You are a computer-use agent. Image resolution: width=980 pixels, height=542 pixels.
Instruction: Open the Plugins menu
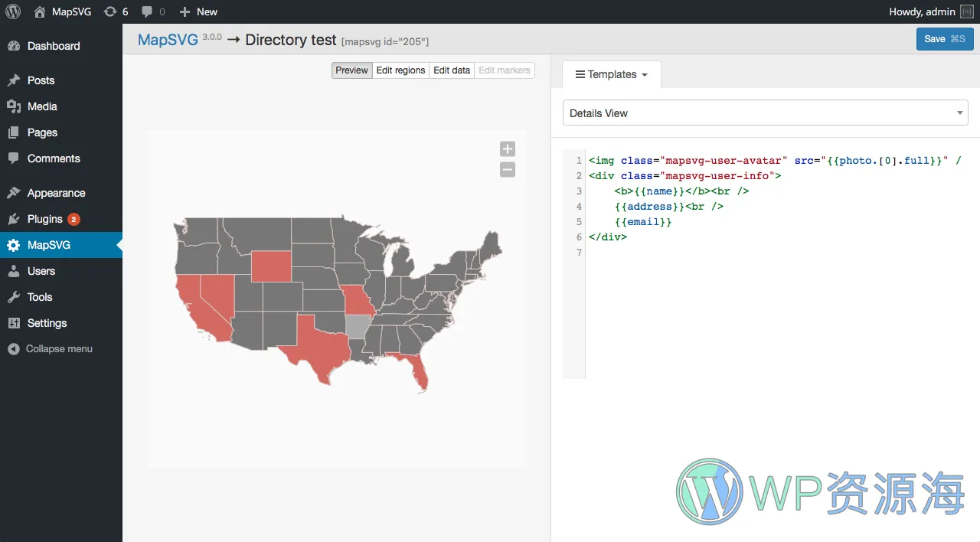(x=61, y=219)
